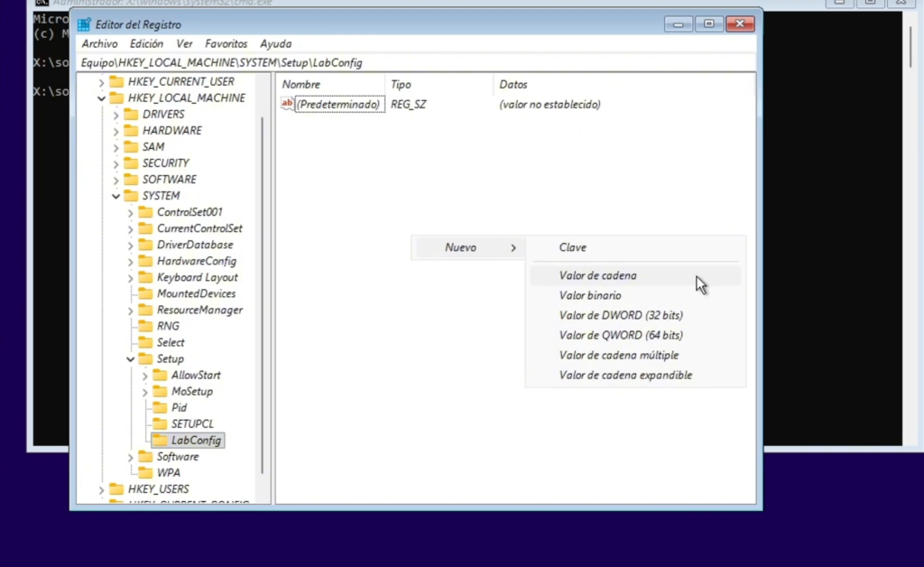Expand the ControlSet001 chevron
Image resolution: width=924 pixels, height=567 pixels.
click(x=130, y=213)
